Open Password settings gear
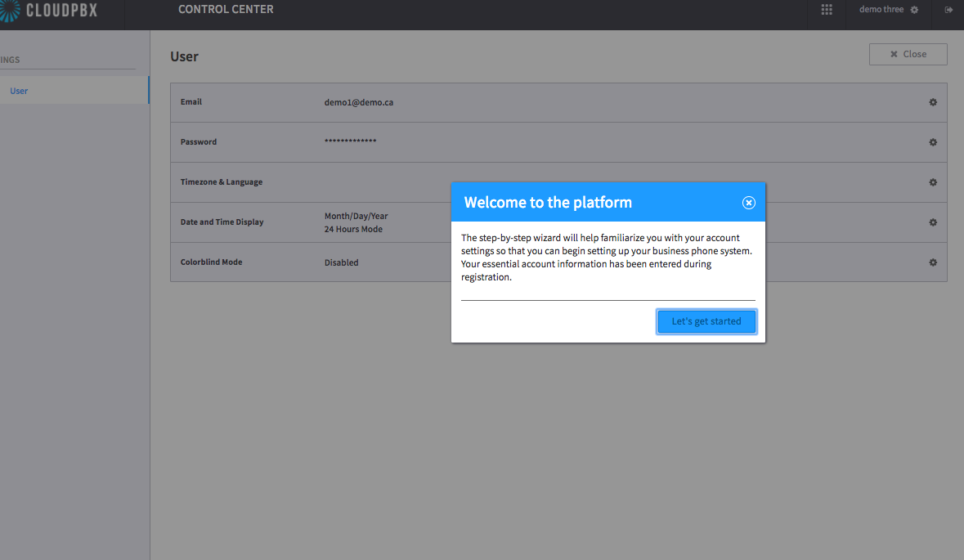Image resolution: width=964 pixels, height=560 pixels. pos(933,142)
